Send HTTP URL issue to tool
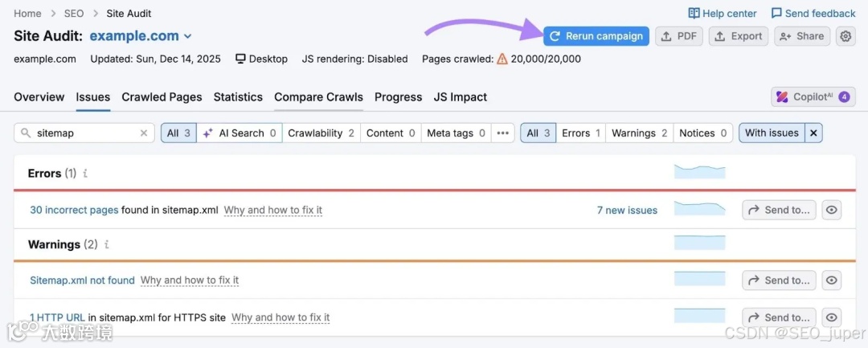 pyautogui.click(x=779, y=317)
